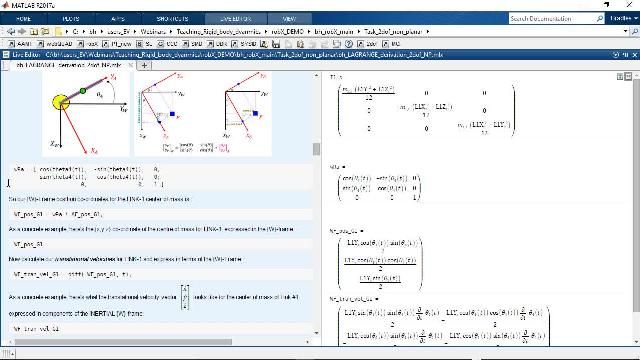Expand arrow after bh_robX_main in path

pyautogui.click(x=359, y=31)
